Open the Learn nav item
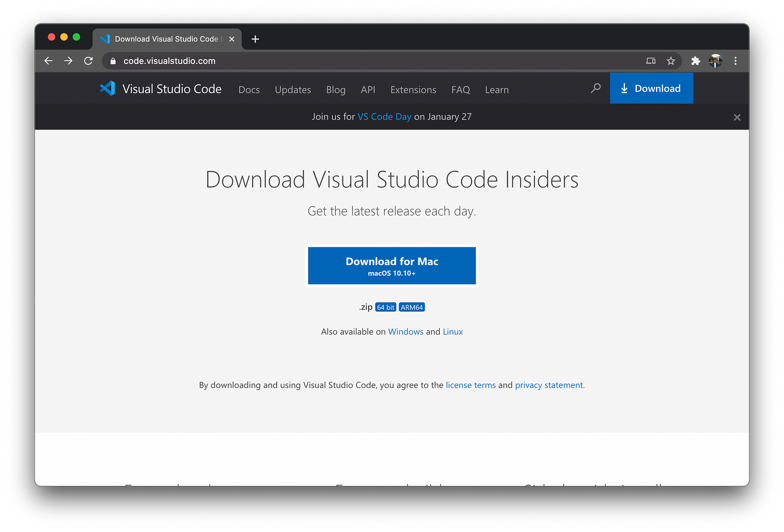 (497, 90)
